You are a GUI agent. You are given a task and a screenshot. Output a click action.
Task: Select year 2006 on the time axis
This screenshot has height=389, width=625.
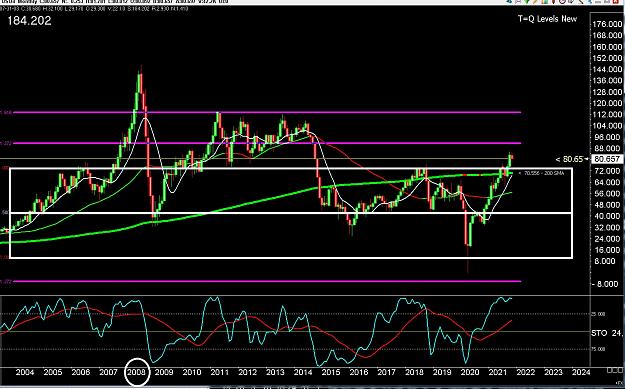tap(81, 372)
